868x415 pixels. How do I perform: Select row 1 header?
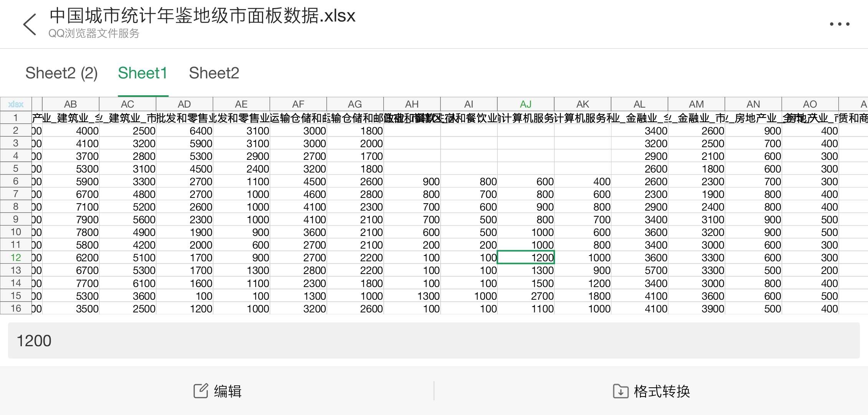coord(16,118)
